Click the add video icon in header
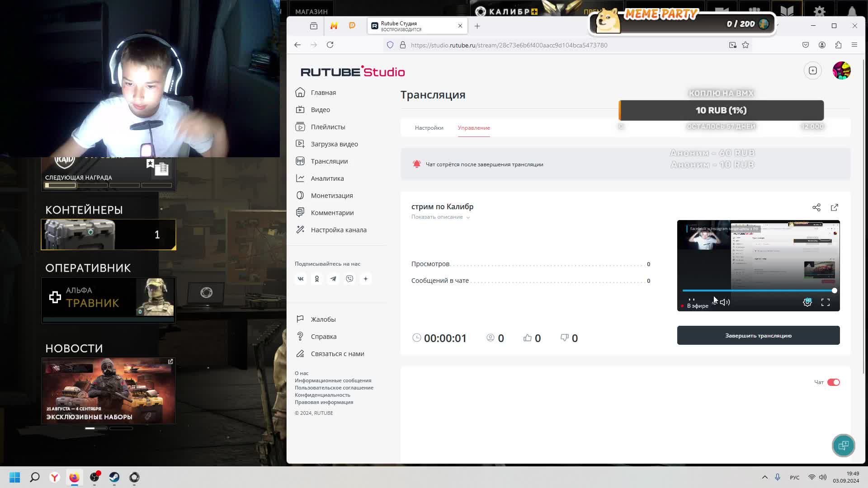The image size is (868, 488). pyautogui.click(x=812, y=70)
